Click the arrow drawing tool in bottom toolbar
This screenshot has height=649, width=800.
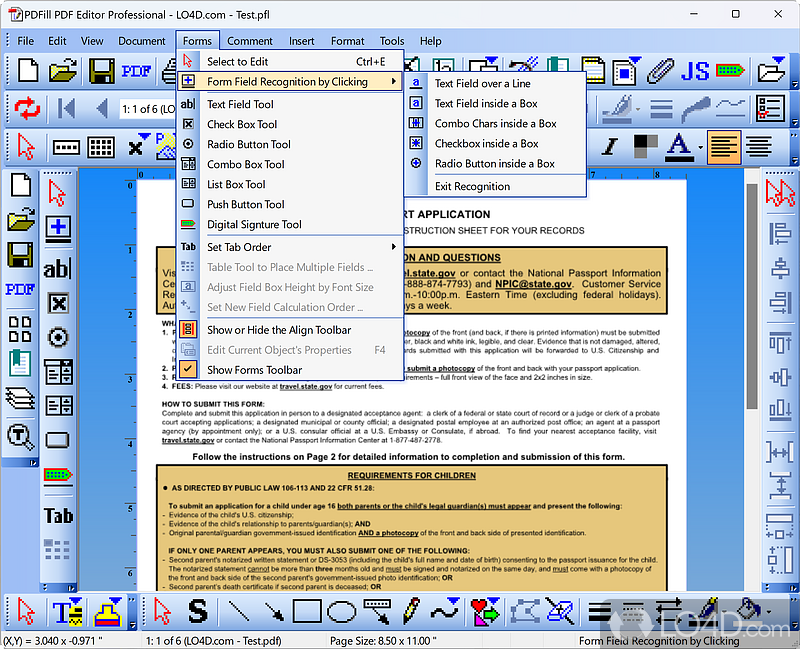(274, 611)
